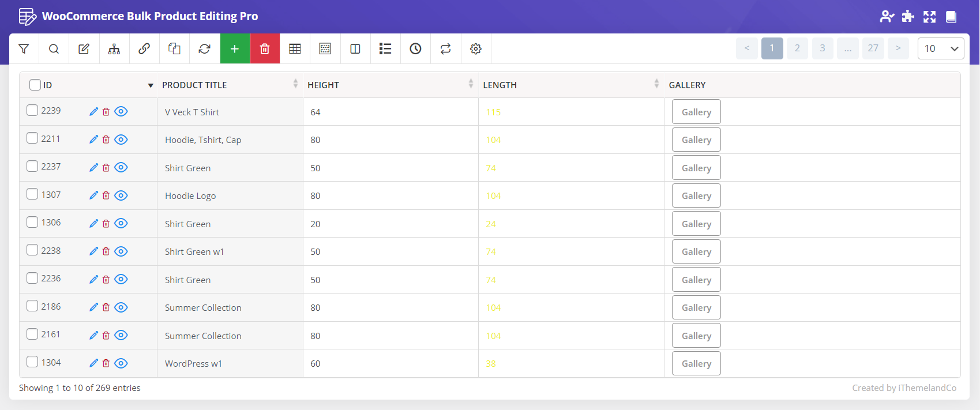Open the history clock icon
Screen dimensions: 980x410
[x=415, y=49]
